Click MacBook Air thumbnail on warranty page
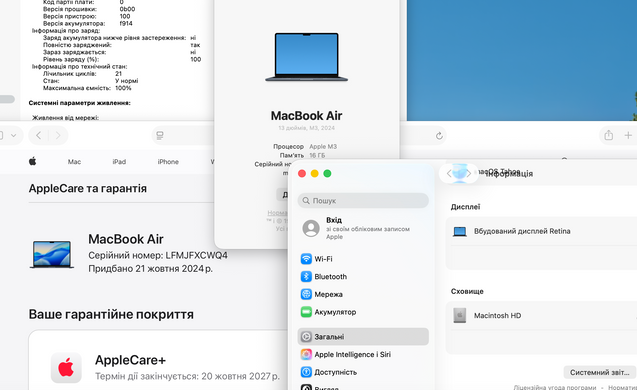 click(52, 254)
